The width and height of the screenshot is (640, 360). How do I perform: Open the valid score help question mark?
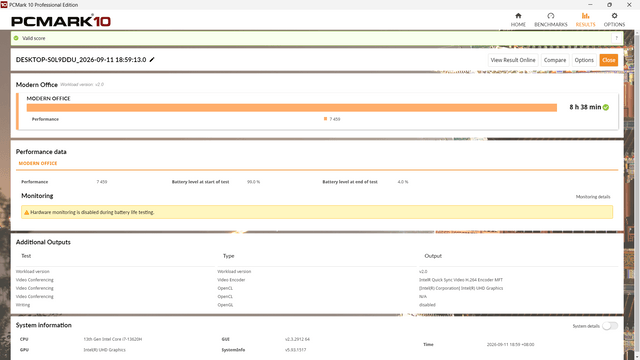(x=616, y=38)
